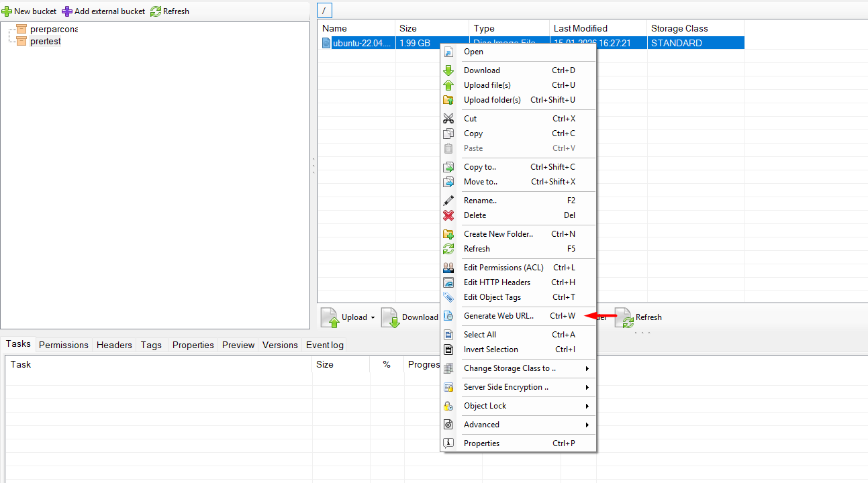The width and height of the screenshot is (868, 483).
Task: Click the Edit Object Tags icon
Action: (448, 297)
